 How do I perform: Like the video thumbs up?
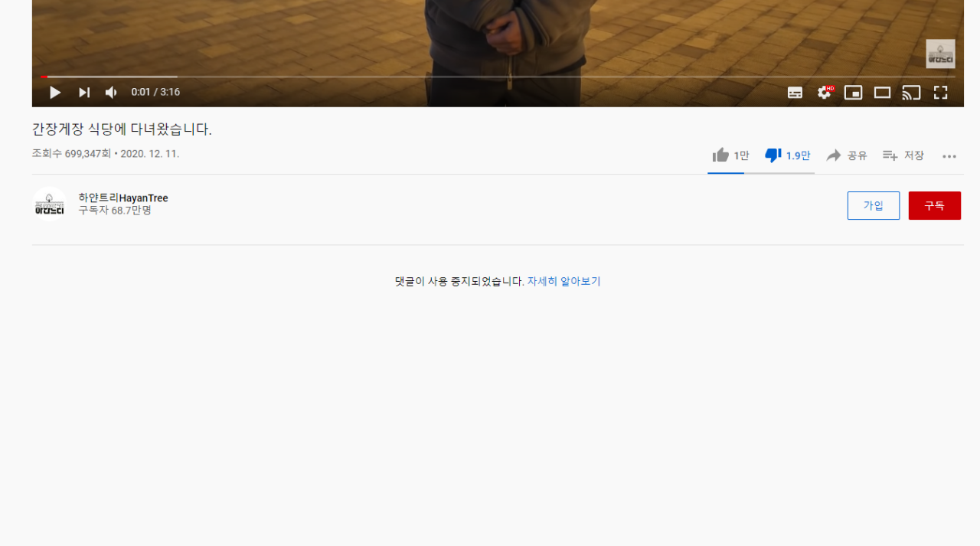[x=730, y=155]
